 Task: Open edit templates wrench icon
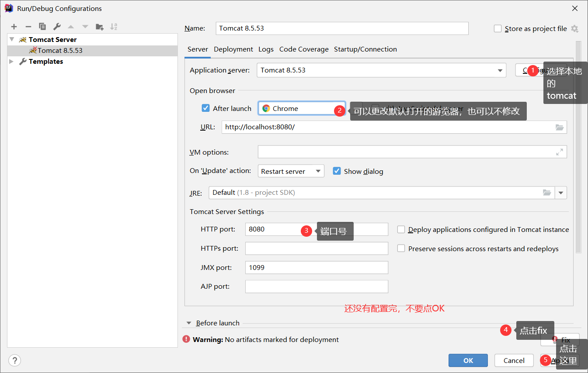pyautogui.click(x=57, y=27)
